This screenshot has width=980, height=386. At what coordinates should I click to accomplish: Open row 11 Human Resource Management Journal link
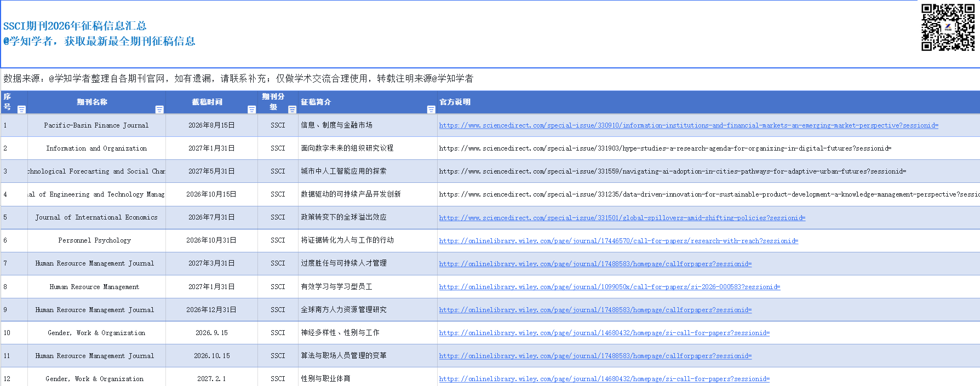595,356
